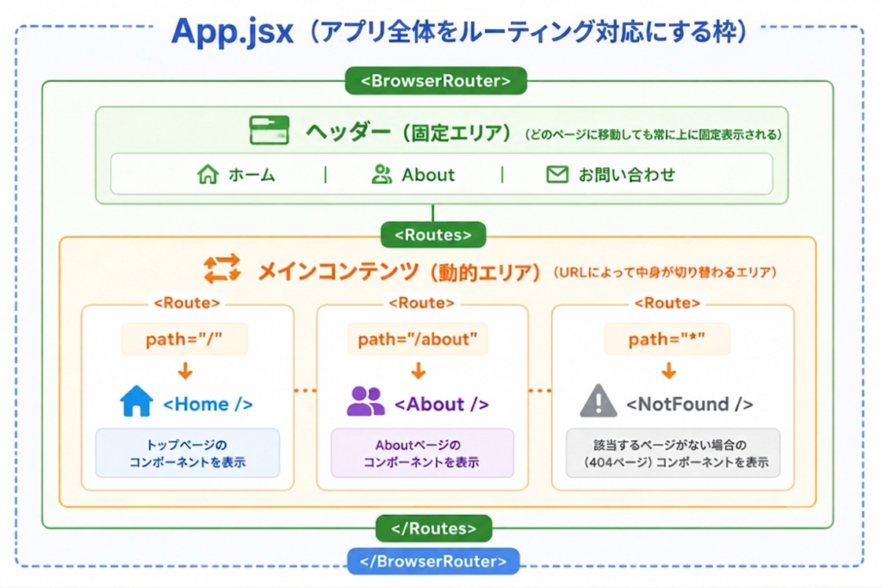Click the envelope icon beside お問い合わせ
Viewport: 882px width, 588px height.
pyautogui.click(x=557, y=174)
